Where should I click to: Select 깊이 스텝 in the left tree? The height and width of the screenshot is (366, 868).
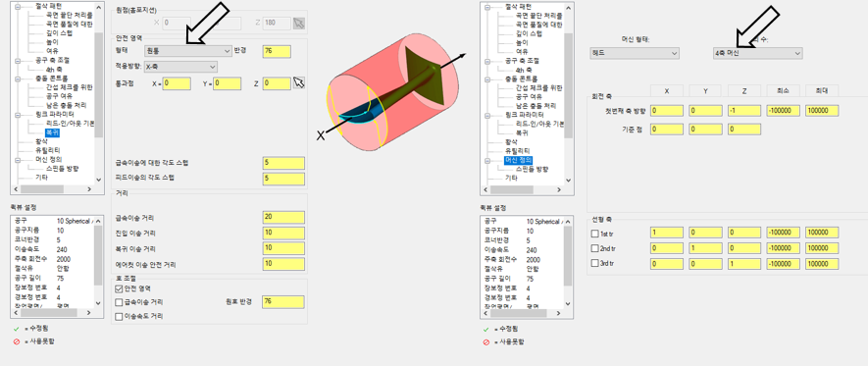(59, 33)
